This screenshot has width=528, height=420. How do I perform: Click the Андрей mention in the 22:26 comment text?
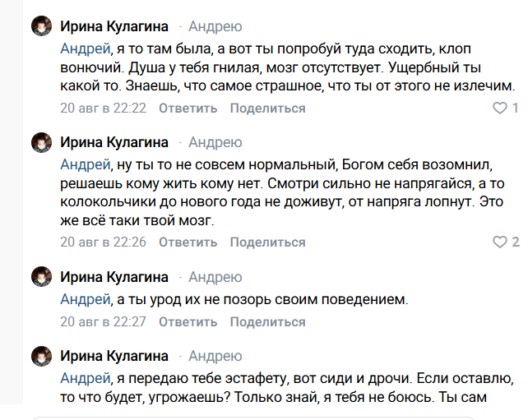86,164
